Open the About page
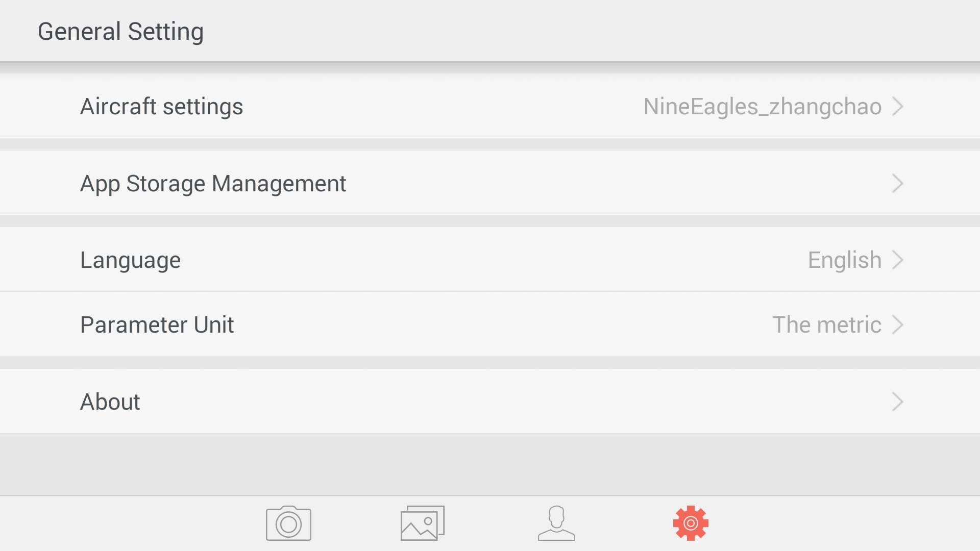Viewport: 980px width, 551px height. click(490, 402)
